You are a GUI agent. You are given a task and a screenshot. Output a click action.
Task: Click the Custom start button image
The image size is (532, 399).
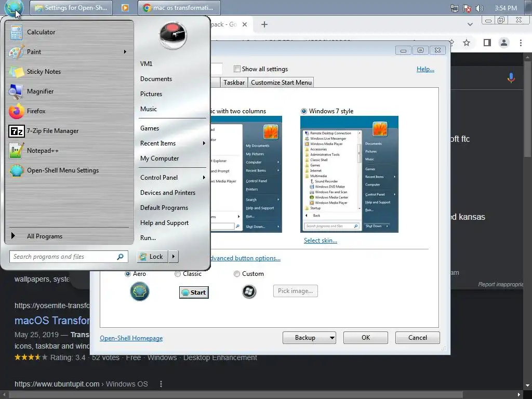[249, 291]
